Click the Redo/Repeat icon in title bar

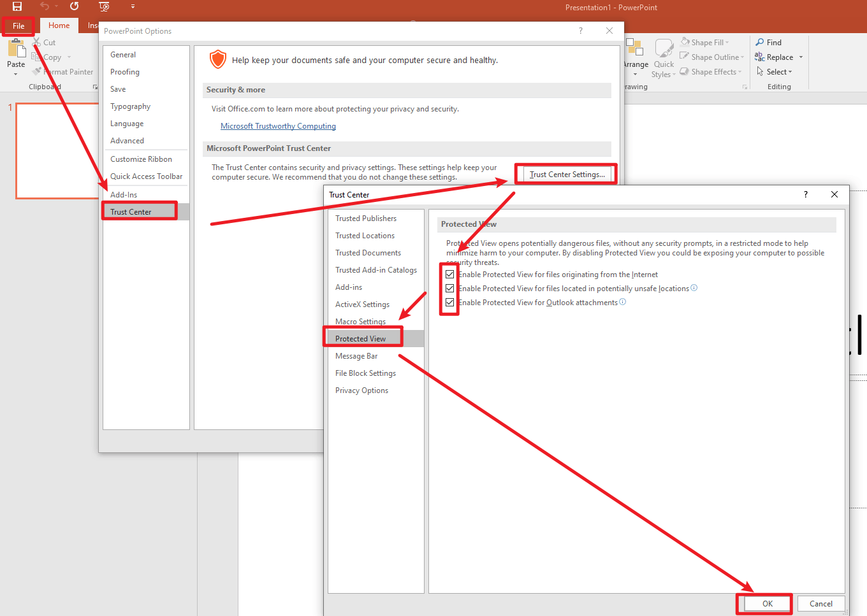tap(74, 6)
